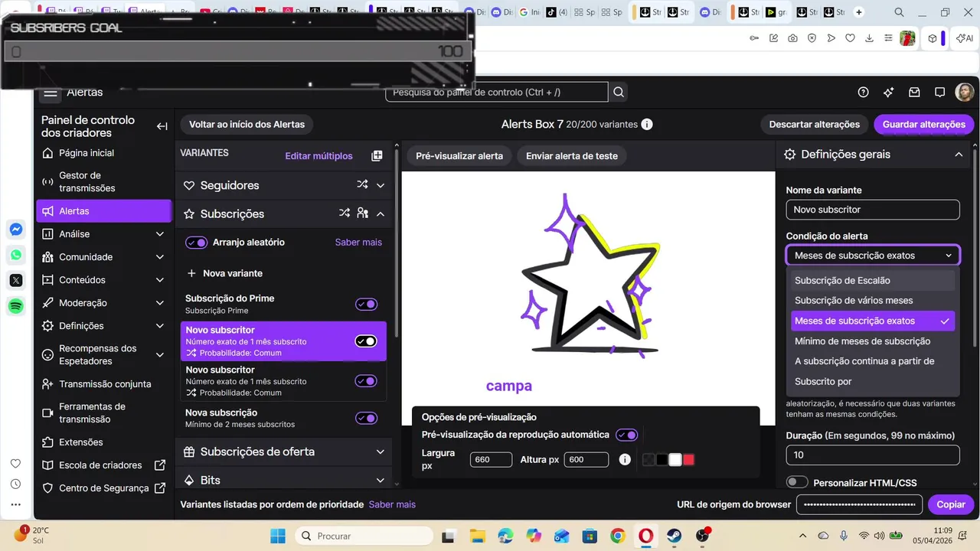980x551 pixels.
Task: Click Guardar alterações button
Action: 923,124
